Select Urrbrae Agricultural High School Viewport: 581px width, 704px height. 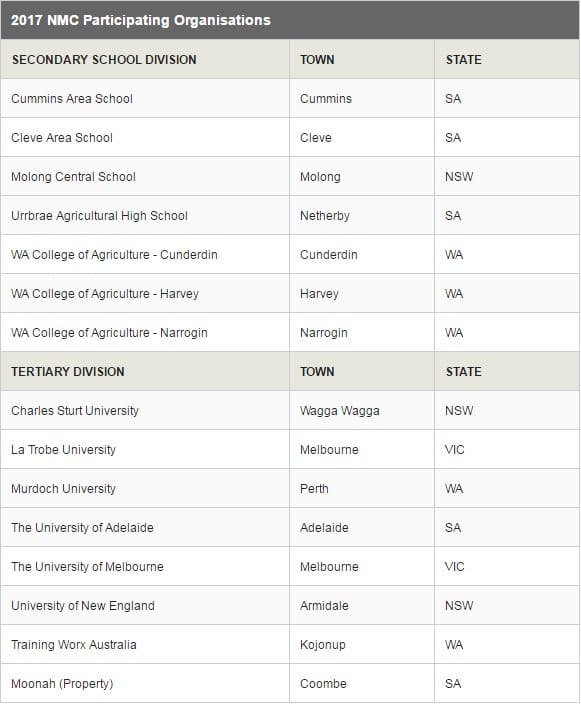pyautogui.click(x=99, y=216)
